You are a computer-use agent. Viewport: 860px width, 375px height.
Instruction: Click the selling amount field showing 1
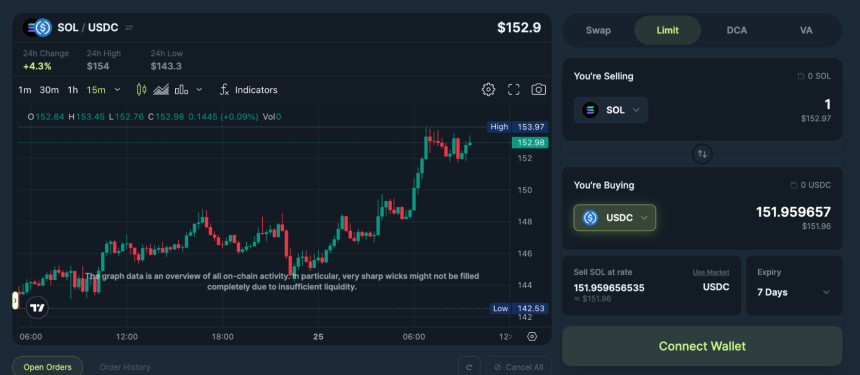(x=827, y=104)
